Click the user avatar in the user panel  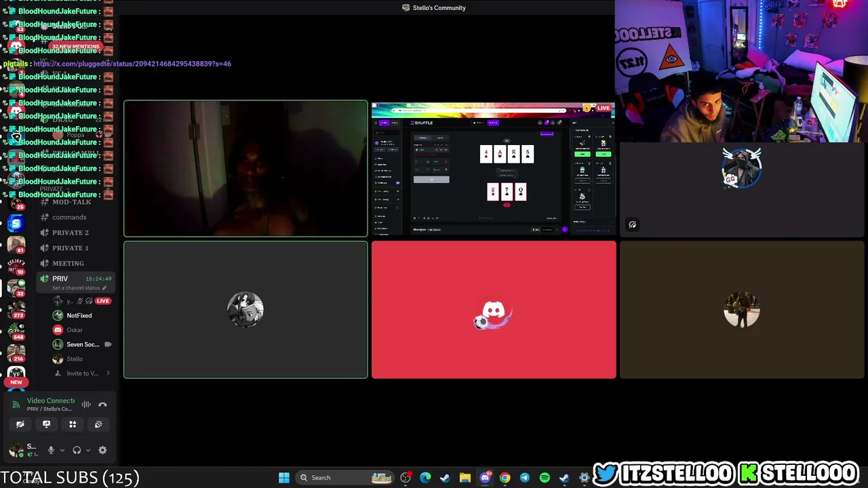pyautogui.click(x=16, y=450)
